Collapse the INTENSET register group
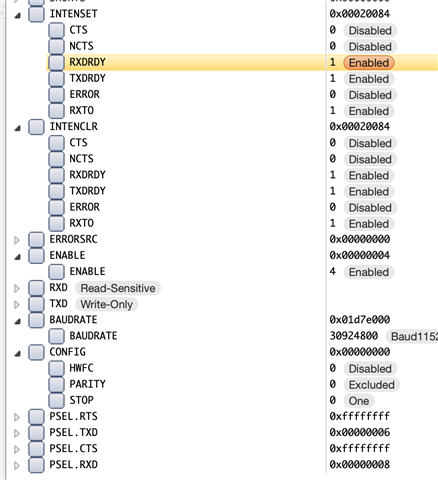438x480 pixels. (18, 15)
